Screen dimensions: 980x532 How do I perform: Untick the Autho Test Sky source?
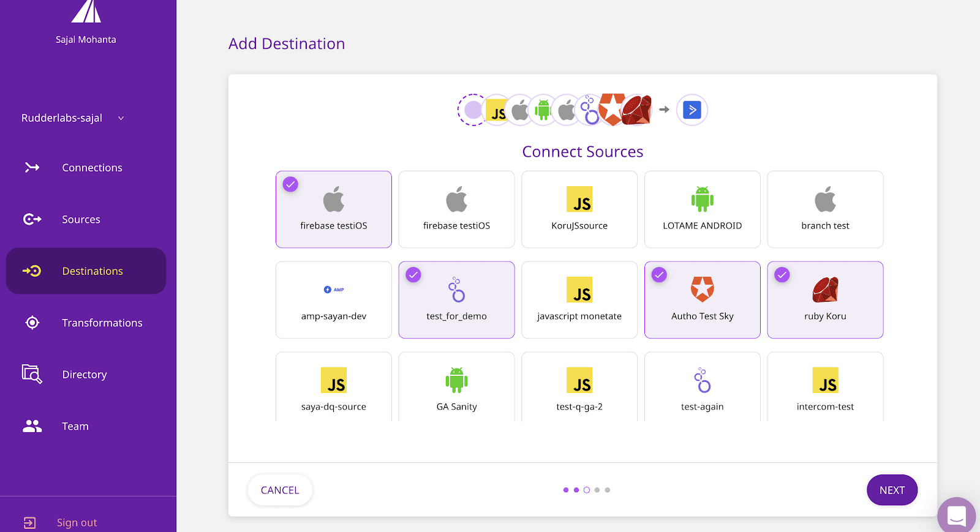point(659,275)
